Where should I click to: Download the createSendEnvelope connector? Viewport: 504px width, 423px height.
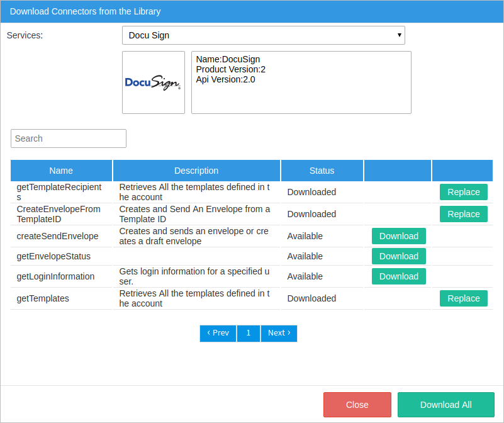(x=398, y=236)
